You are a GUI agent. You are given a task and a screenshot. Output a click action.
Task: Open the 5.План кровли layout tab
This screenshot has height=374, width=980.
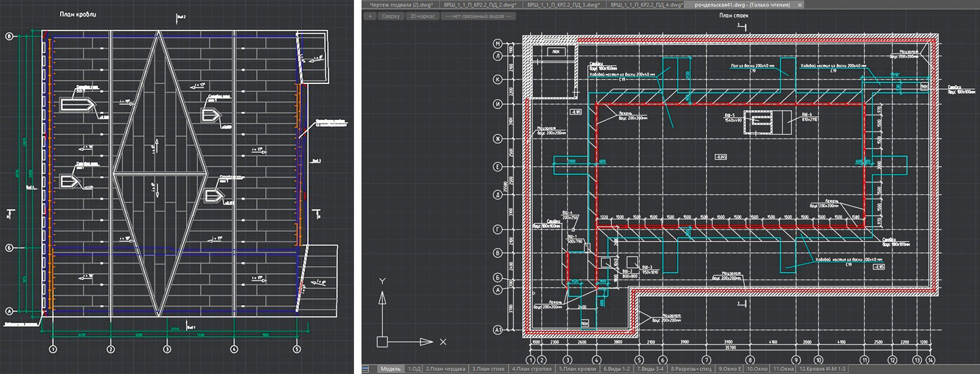pyautogui.click(x=577, y=369)
